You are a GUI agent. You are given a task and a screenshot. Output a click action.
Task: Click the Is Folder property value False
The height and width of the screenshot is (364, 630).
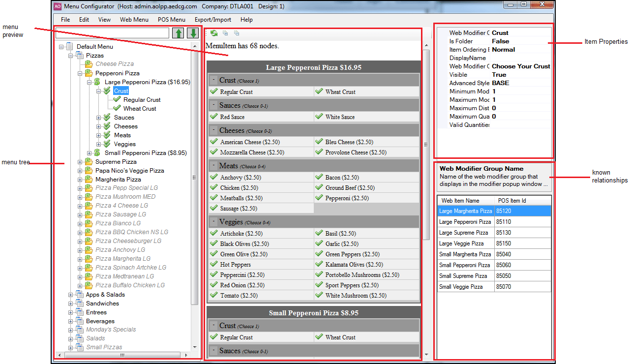click(x=501, y=41)
